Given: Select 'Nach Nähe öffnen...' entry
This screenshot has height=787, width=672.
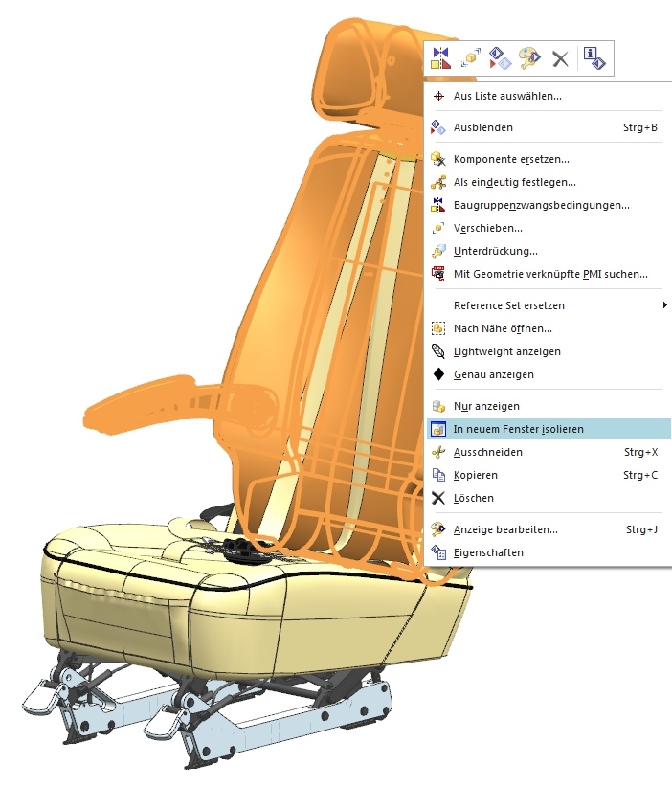Looking at the screenshot, I should tap(549, 328).
